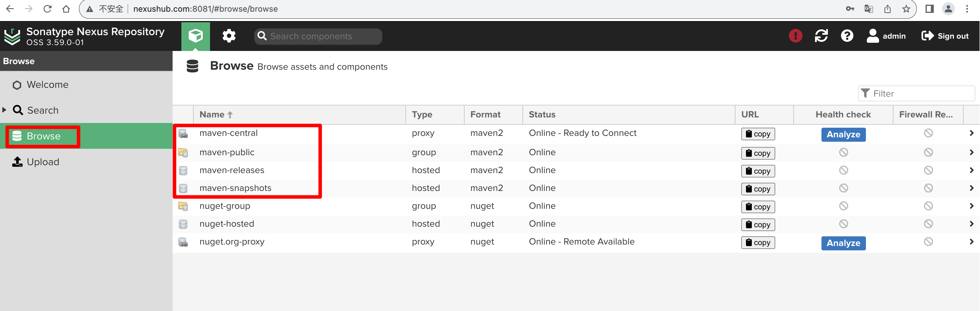Viewport: 980px width, 311px height.
Task: Open the nuget-hosted repository row
Action: pyautogui.click(x=576, y=224)
